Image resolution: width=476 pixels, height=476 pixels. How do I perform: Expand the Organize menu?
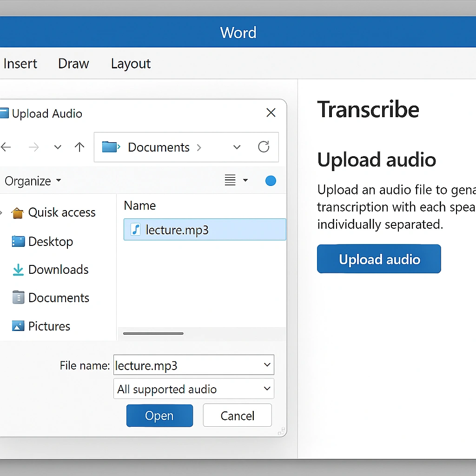33,181
